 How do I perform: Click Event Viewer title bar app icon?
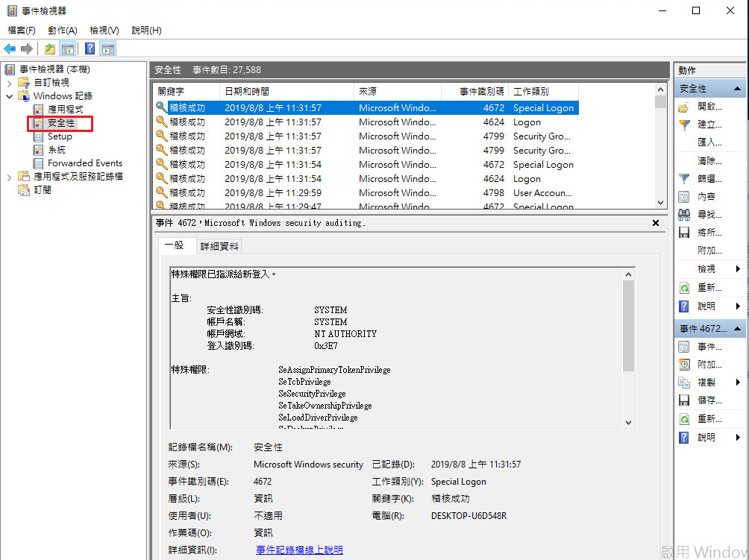pyautogui.click(x=11, y=10)
